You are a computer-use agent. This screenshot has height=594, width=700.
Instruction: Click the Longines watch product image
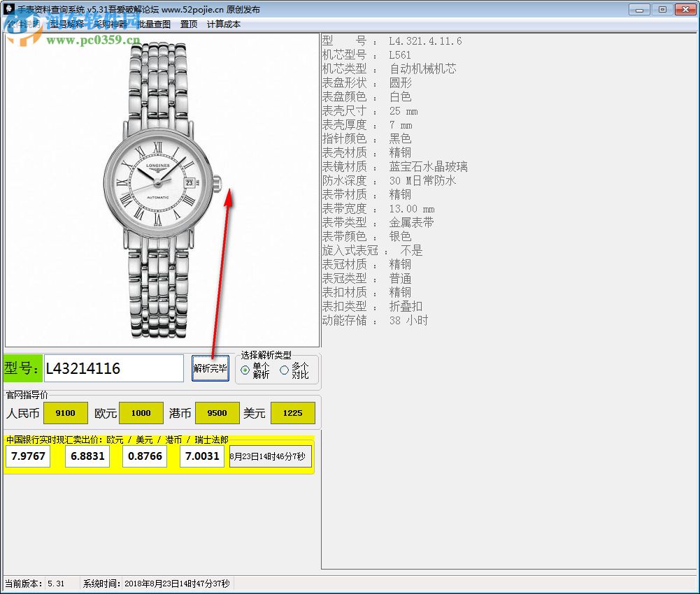(x=162, y=190)
